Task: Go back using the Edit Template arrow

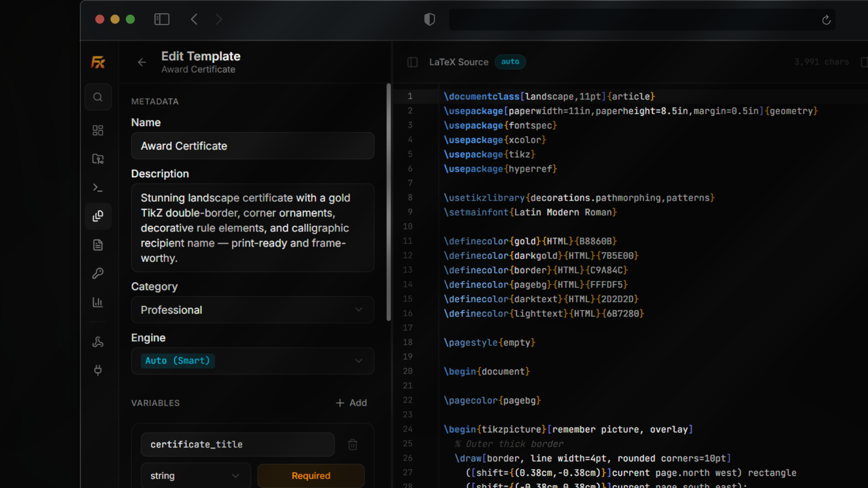Action: point(142,62)
